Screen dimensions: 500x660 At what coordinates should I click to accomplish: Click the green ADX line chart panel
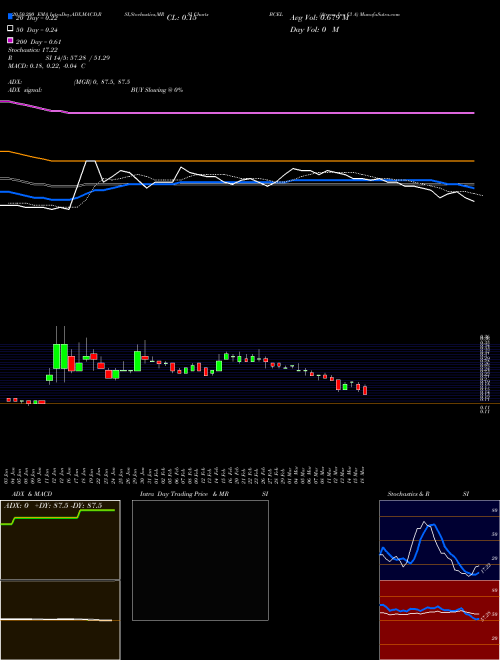(x=60, y=540)
